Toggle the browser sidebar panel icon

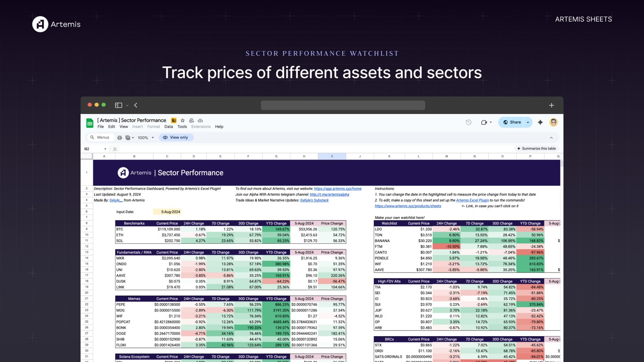118,105
